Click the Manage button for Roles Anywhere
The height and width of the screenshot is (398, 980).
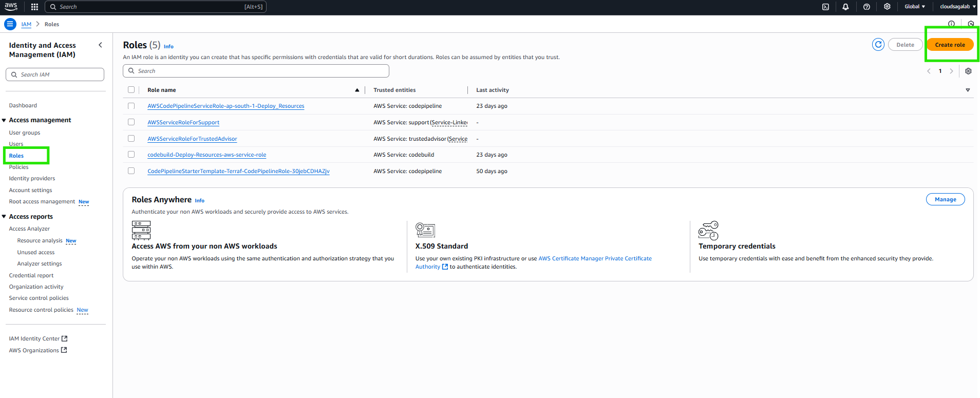point(945,199)
